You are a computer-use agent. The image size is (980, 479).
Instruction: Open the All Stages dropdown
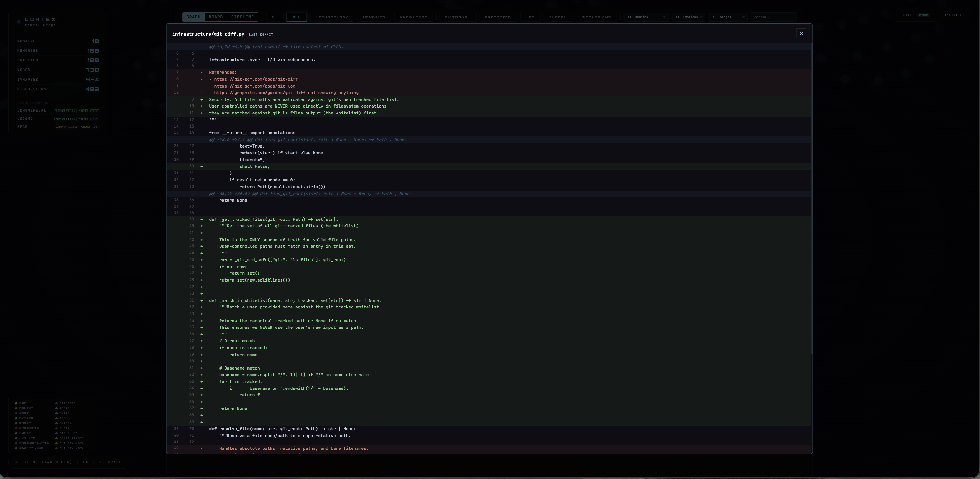[728, 17]
